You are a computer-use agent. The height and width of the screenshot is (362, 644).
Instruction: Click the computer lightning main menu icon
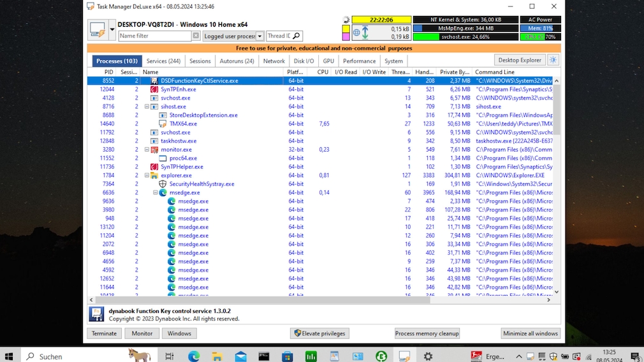pos(98,30)
